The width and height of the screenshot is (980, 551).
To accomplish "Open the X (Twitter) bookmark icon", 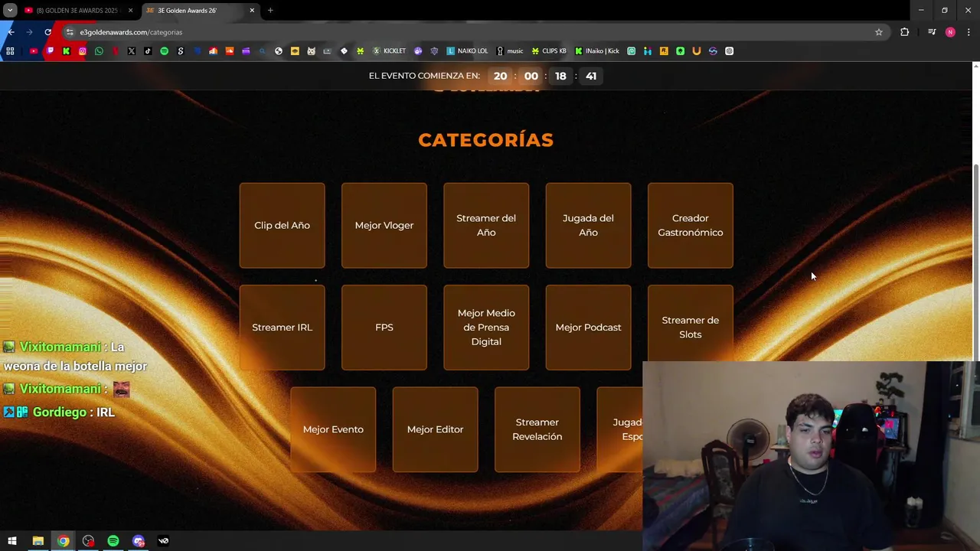I will (x=131, y=51).
